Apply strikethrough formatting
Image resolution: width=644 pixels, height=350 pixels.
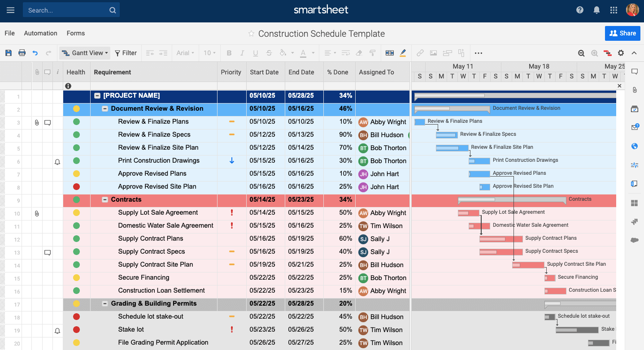click(x=269, y=53)
